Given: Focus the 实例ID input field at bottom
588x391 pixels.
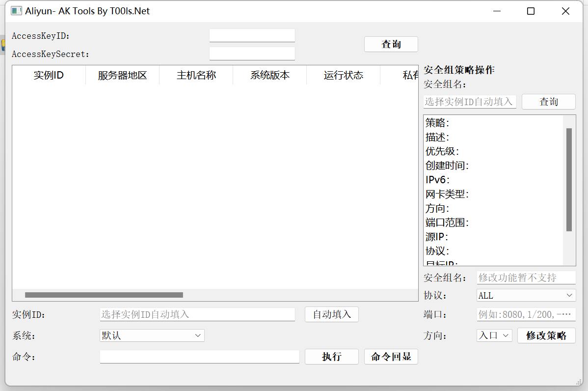Looking at the screenshot, I should (197, 314).
